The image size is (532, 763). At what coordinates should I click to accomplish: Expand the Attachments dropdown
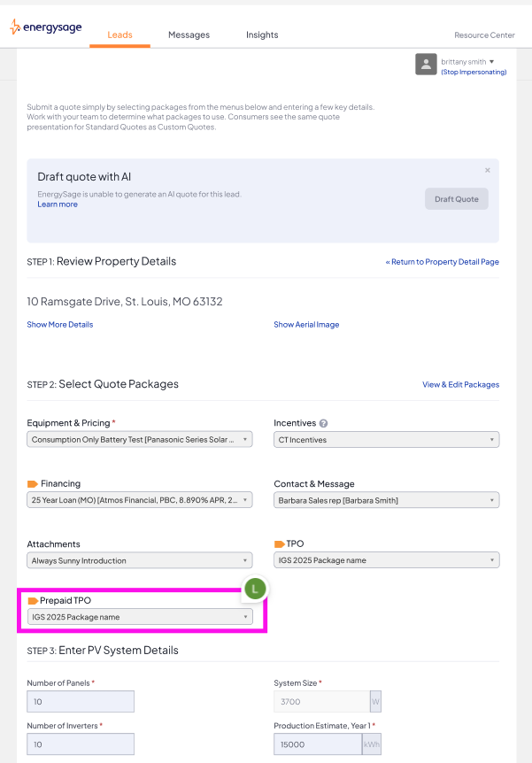139,560
